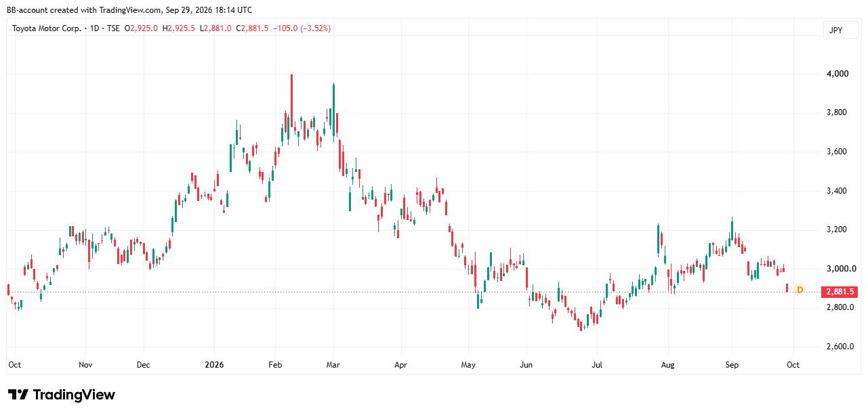The image size is (868, 415).
Task: Click the 4,000 price axis label
Action: pos(837,74)
